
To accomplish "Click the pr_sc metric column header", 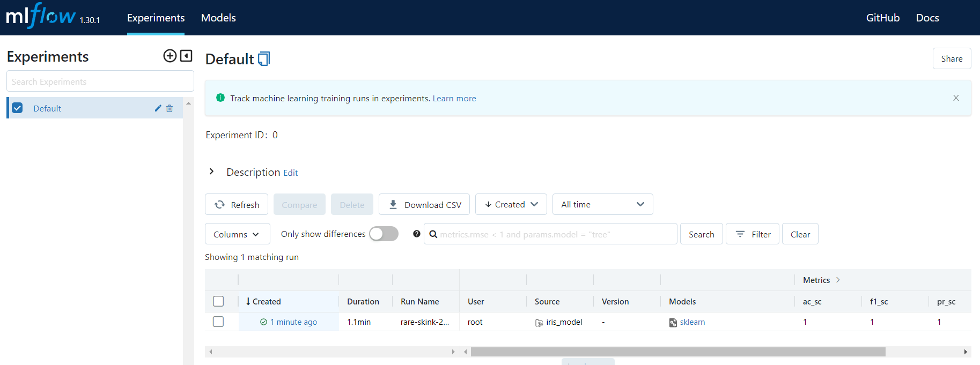I will coord(946,301).
